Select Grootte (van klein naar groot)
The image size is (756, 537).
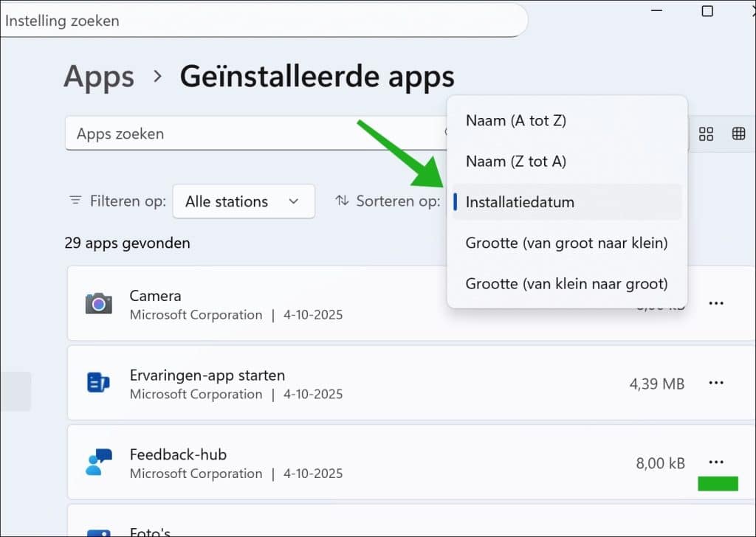tap(567, 283)
